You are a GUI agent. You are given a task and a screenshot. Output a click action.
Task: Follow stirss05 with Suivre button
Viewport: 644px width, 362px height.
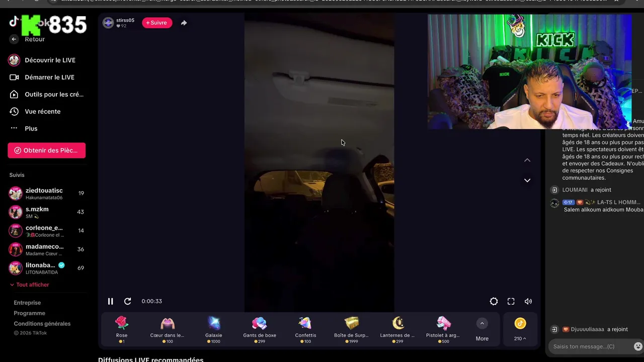(x=157, y=23)
